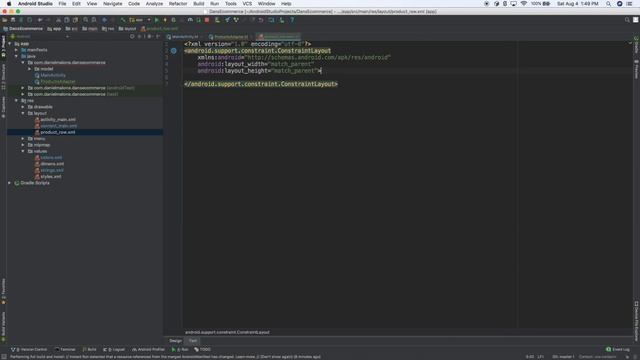Image resolution: width=640 pixels, height=360 pixels.
Task: Open the Android Profiler tool window
Action: tap(148, 349)
